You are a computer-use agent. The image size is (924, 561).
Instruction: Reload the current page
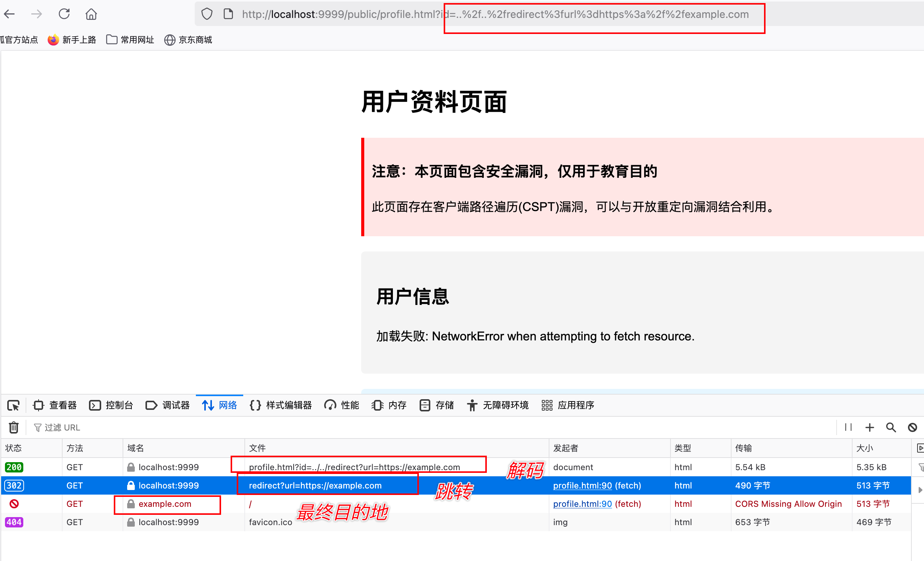64,15
